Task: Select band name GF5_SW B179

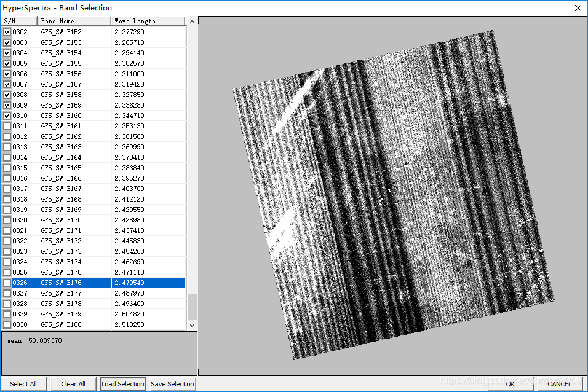Action: point(61,314)
